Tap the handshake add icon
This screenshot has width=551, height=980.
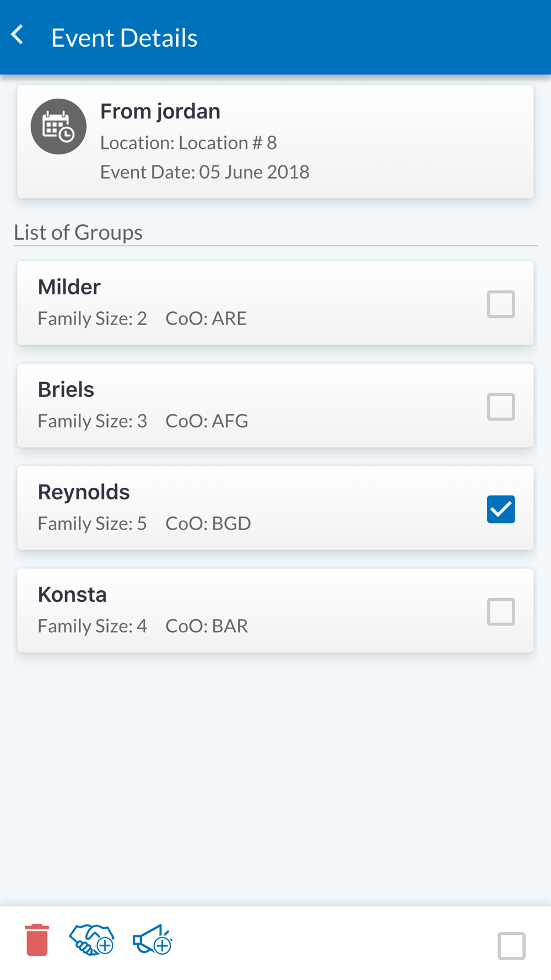(x=91, y=940)
